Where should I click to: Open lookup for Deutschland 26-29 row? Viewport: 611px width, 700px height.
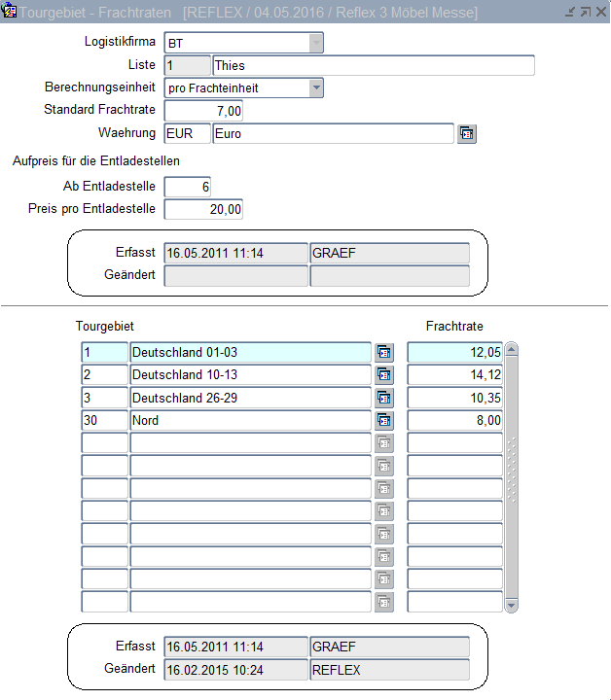tap(384, 398)
